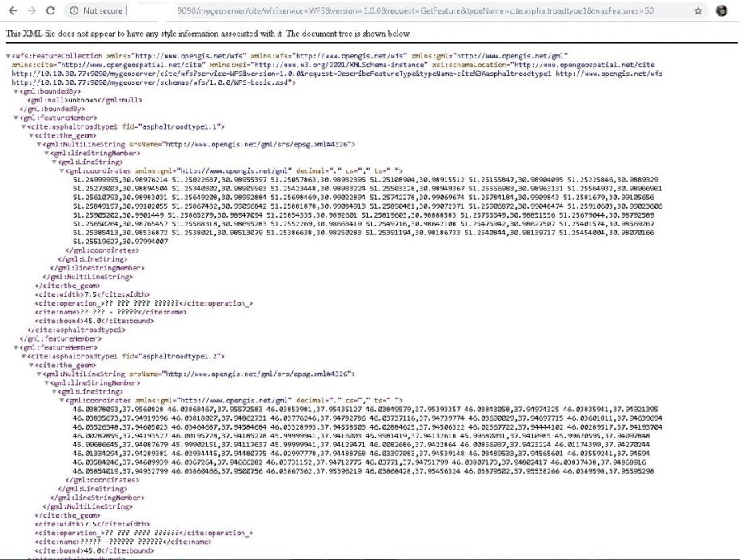Collapse the second gml:featureMember node

[16, 347]
